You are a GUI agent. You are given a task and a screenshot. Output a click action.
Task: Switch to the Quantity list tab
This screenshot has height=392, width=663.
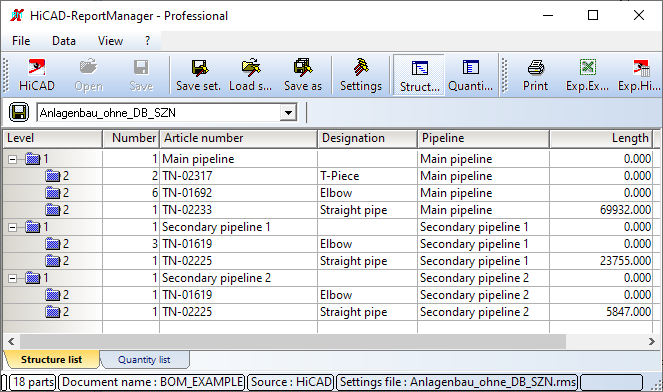[x=144, y=359]
